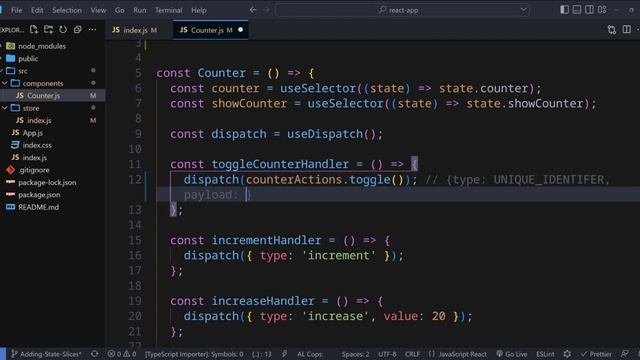Open the Terminal menu
This screenshot has width=640, height=360.
pyautogui.click(x=169, y=10)
